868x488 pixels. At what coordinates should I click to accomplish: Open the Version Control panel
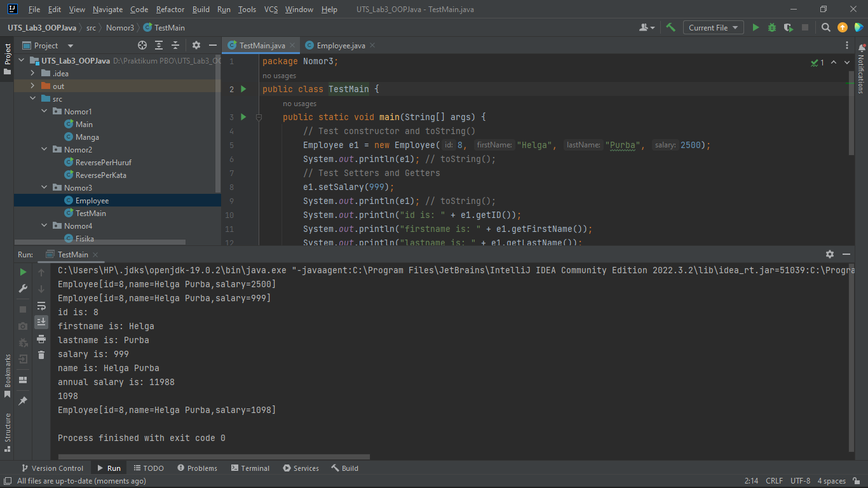coord(53,468)
